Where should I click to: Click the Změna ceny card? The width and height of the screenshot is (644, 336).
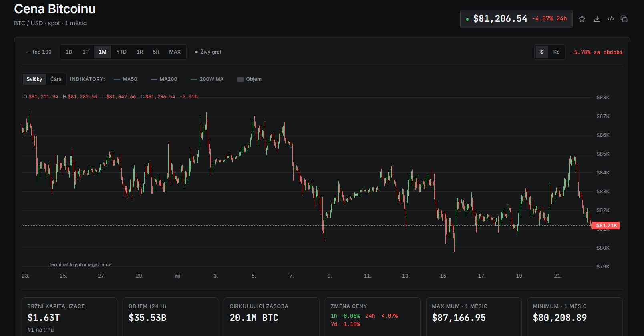(372, 317)
